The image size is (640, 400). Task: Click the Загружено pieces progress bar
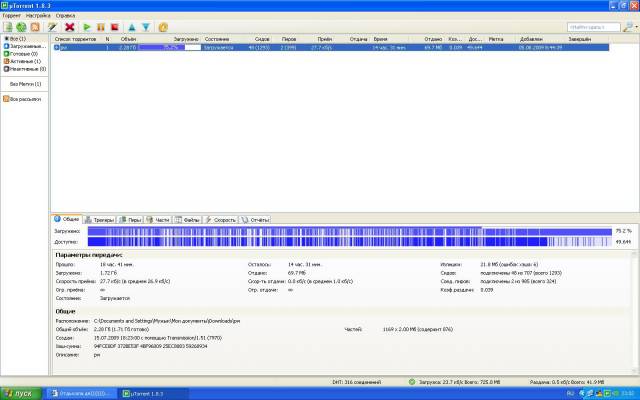(x=350, y=231)
